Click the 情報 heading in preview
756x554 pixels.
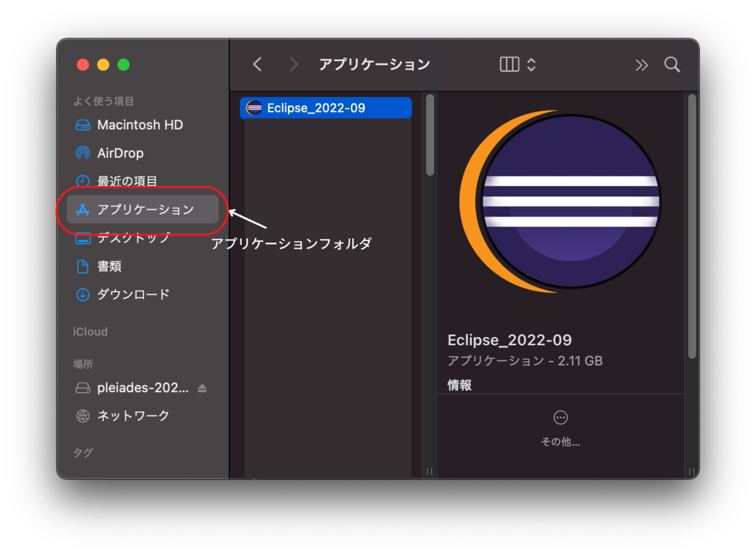459,385
